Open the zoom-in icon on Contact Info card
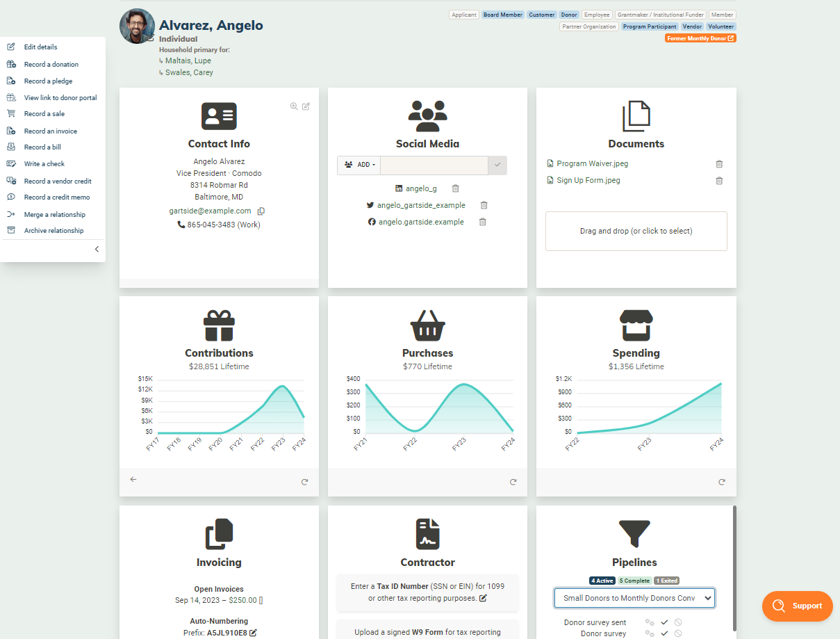840x639 pixels. [x=294, y=106]
